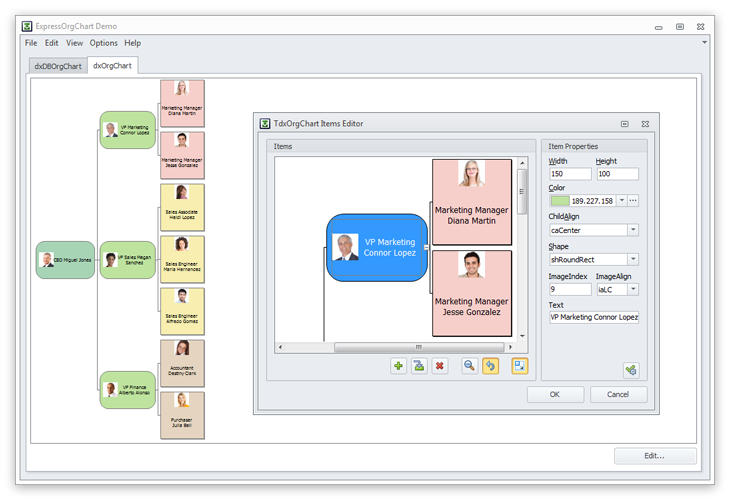
Task: Click the scroll right arrow in Items
Action: click(511, 347)
